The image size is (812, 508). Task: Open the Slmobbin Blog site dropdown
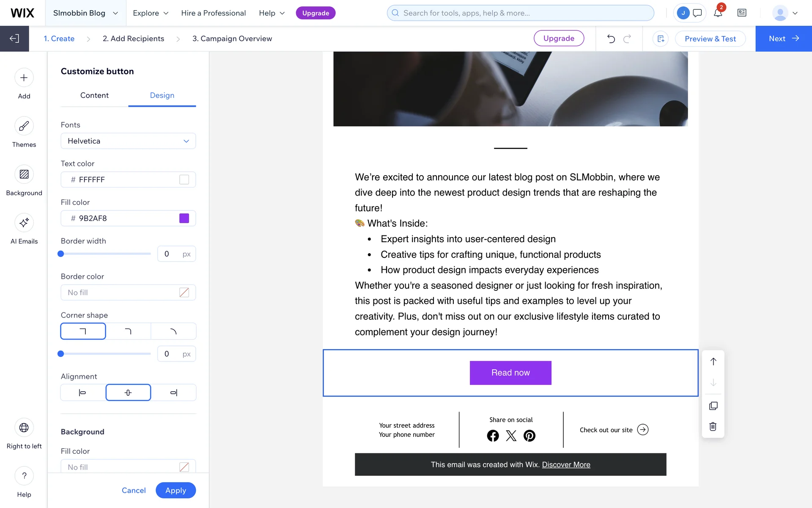[85, 13]
